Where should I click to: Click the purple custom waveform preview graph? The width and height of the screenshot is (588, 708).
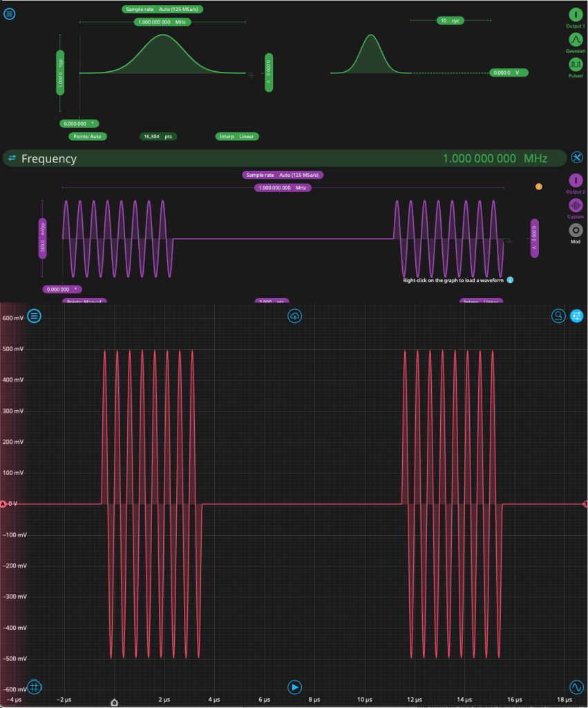283,239
